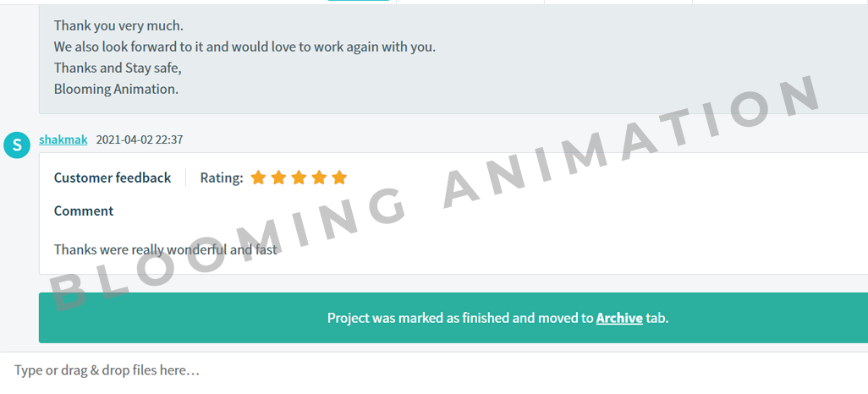The height and width of the screenshot is (394, 868).
Task: Click the second rating star
Action: click(x=278, y=178)
